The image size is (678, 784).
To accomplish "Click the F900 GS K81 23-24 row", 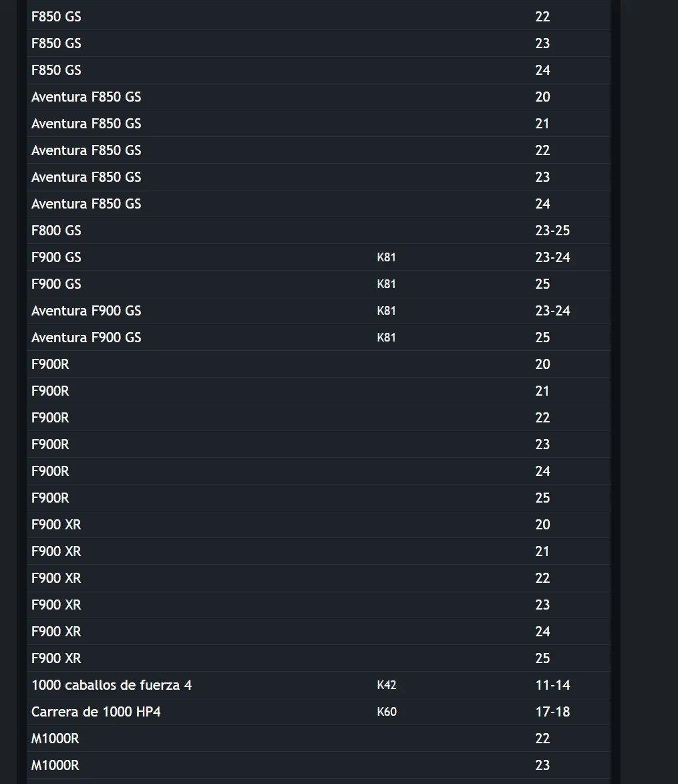I will pyautogui.click(x=318, y=257).
